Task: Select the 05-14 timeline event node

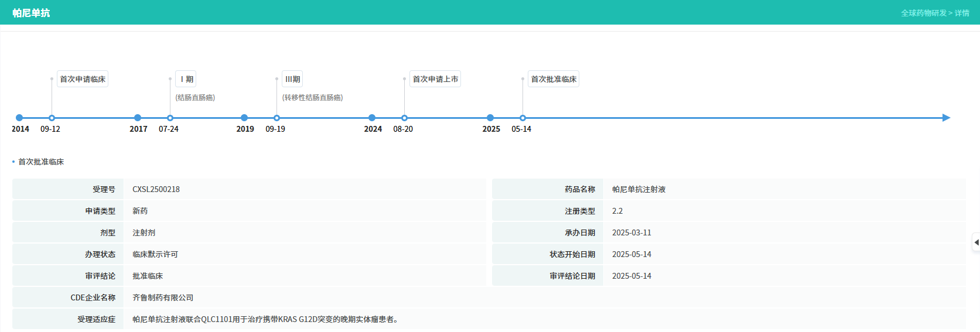Action: click(x=523, y=118)
